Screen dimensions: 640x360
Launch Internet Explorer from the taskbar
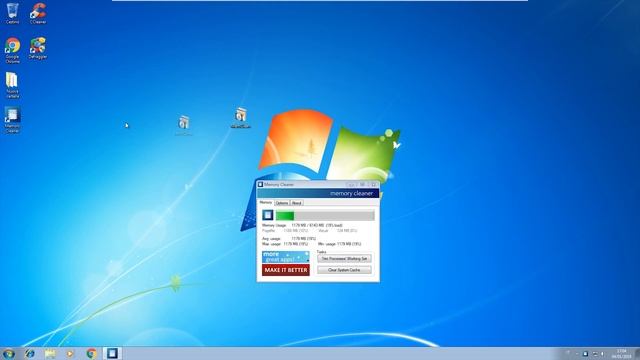click(x=30, y=353)
